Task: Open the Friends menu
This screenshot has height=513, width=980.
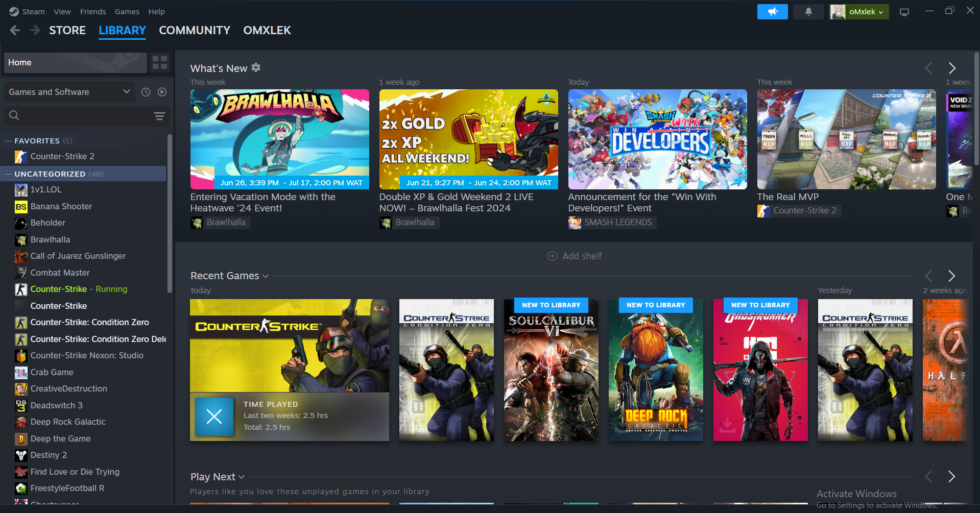Action: 93,12
